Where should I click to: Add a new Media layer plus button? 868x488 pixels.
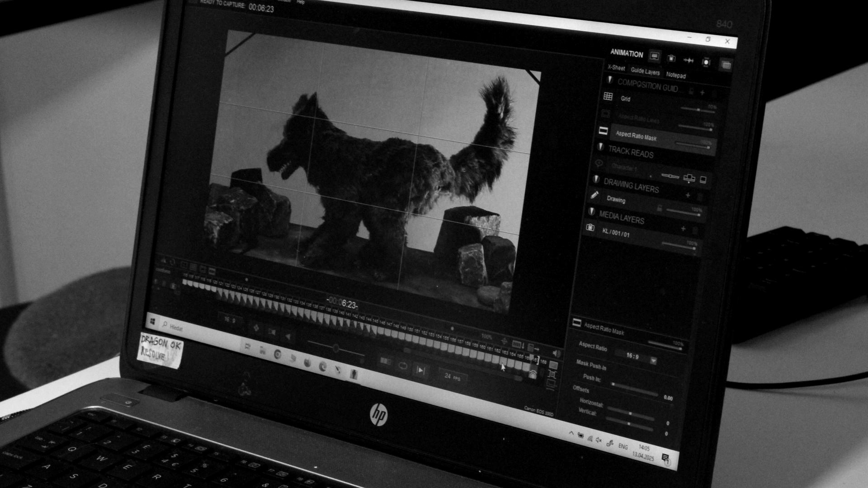pos(683,230)
